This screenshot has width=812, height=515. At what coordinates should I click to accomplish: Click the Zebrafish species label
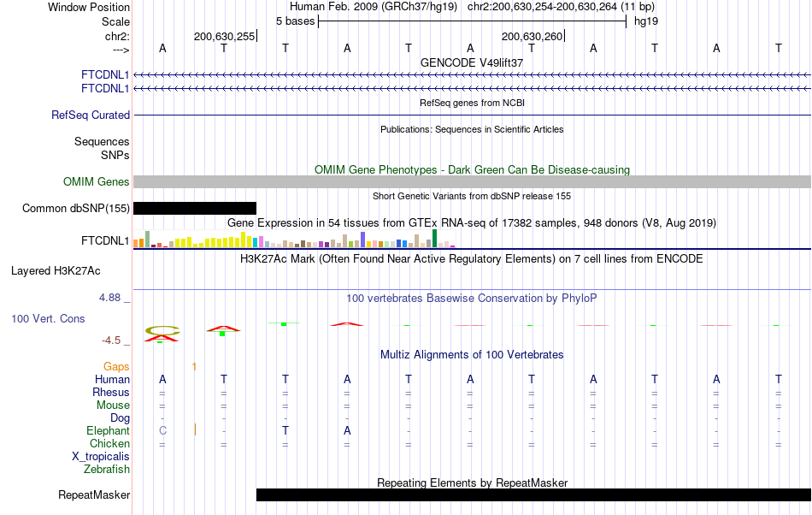pos(107,470)
